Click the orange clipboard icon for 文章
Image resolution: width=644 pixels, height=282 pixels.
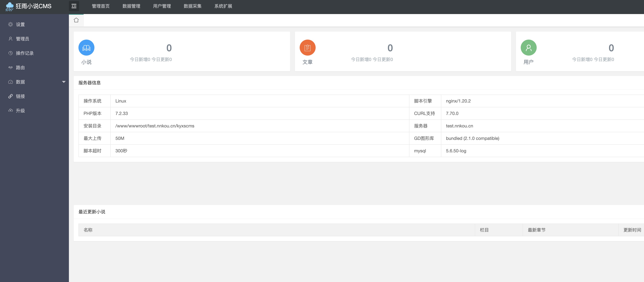point(307,48)
